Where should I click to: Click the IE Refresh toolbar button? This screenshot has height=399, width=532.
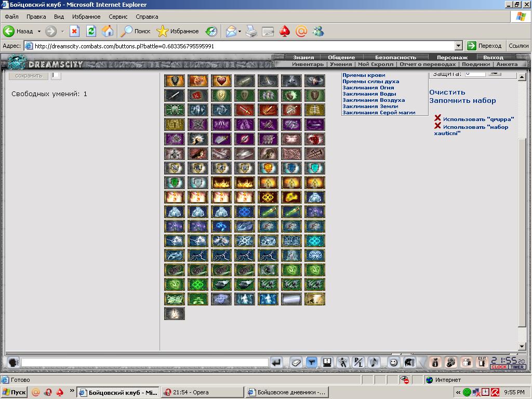click(x=91, y=31)
